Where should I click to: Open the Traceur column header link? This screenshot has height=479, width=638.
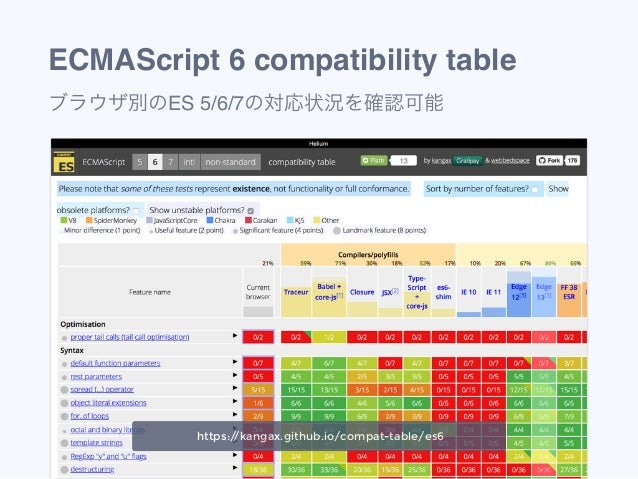click(x=296, y=292)
